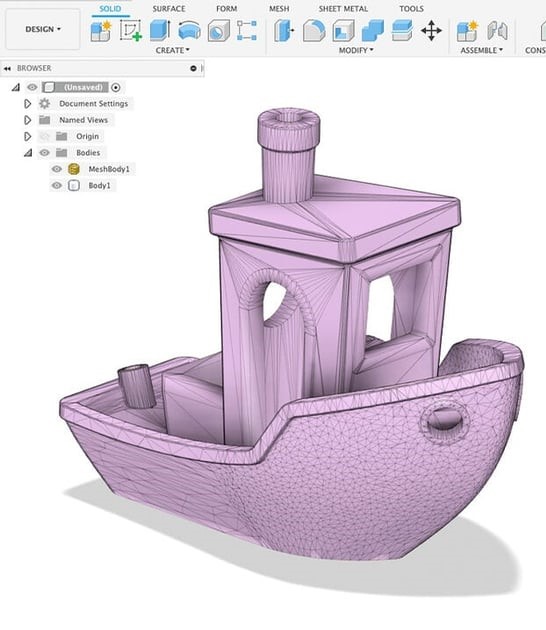Image resolution: width=546 pixels, height=630 pixels.
Task: Expand the Document Settings node
Action: 27,104
